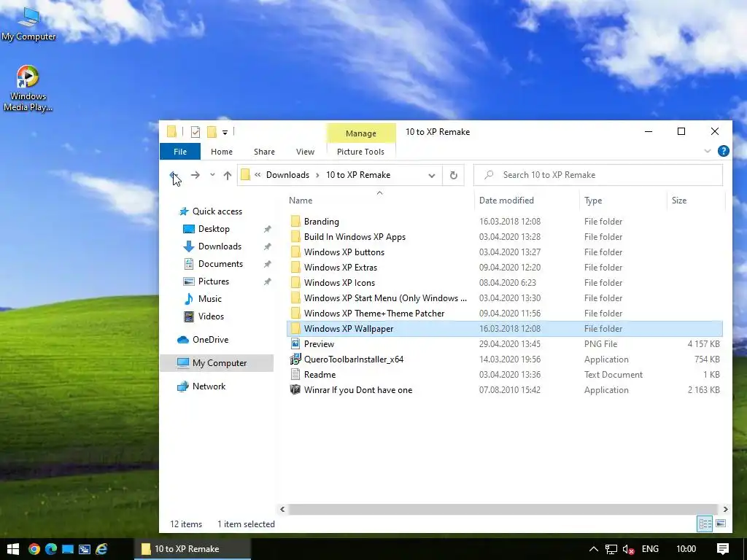Open Pictures in navigation pane
The image size is (747, 560).
pyautogui.click(x=214, y=281)
